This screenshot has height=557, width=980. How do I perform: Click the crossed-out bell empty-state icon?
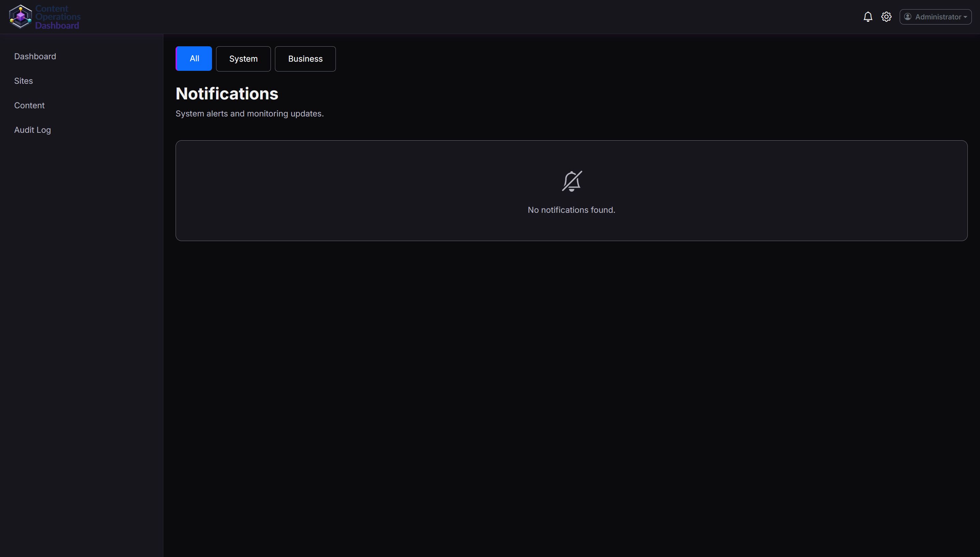point(571,181)
